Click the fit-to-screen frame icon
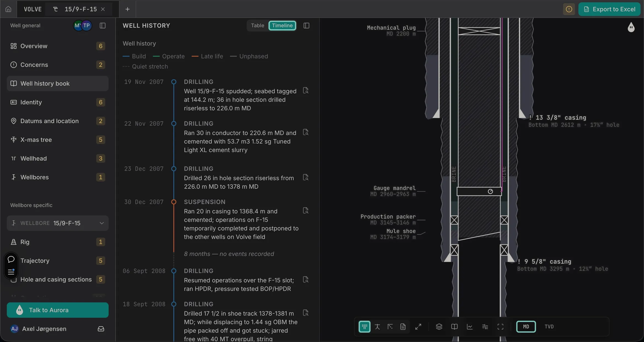This screenshot has width=644, height=342. pos(500,327)
